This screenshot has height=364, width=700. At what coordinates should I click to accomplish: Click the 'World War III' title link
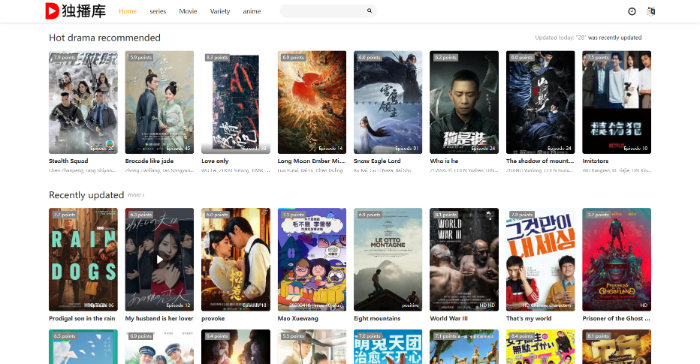449,318
